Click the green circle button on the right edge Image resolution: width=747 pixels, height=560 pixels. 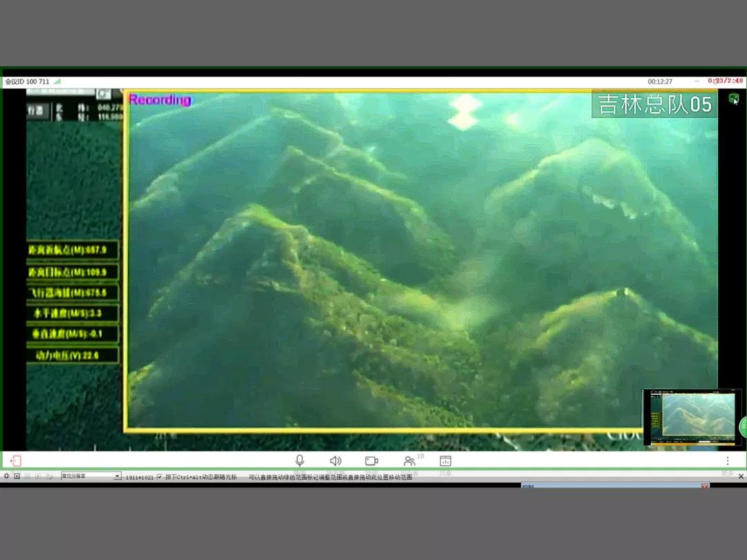click(743, 427)
